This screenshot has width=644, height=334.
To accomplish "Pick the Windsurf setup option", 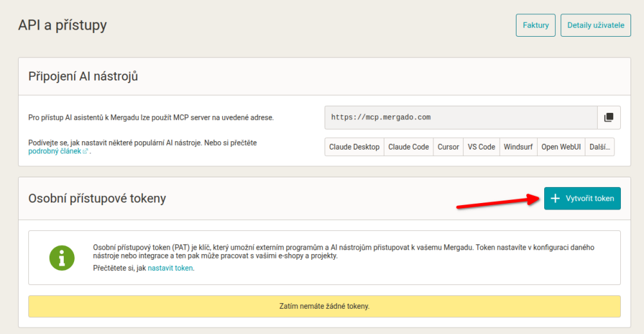I will (518, 147).
